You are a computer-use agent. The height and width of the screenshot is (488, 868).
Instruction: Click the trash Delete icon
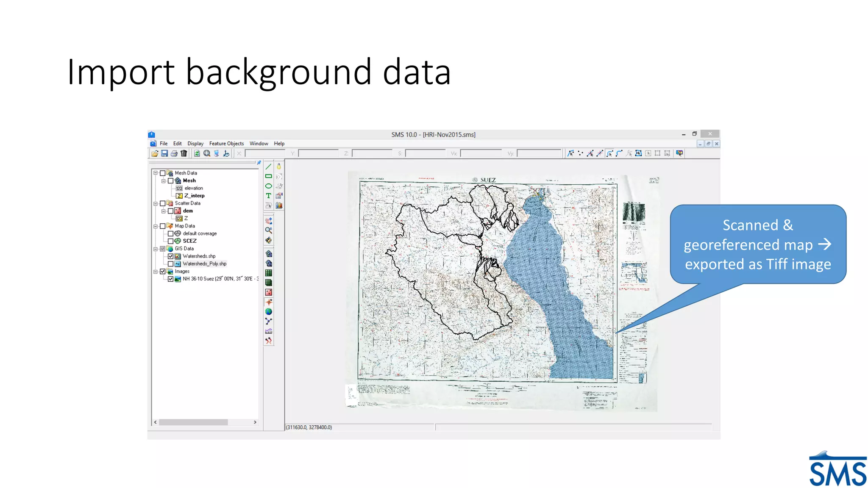(184, 153)
